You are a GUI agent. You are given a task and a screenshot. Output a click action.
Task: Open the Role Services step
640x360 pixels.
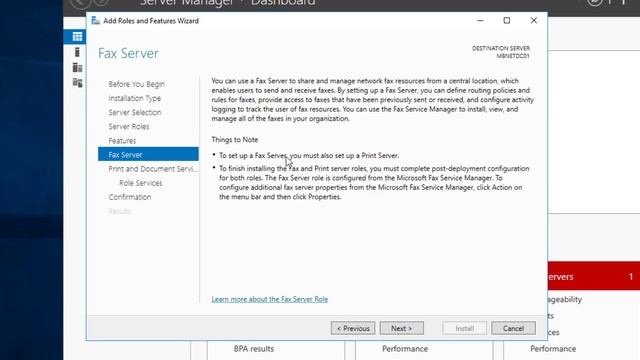140,183
